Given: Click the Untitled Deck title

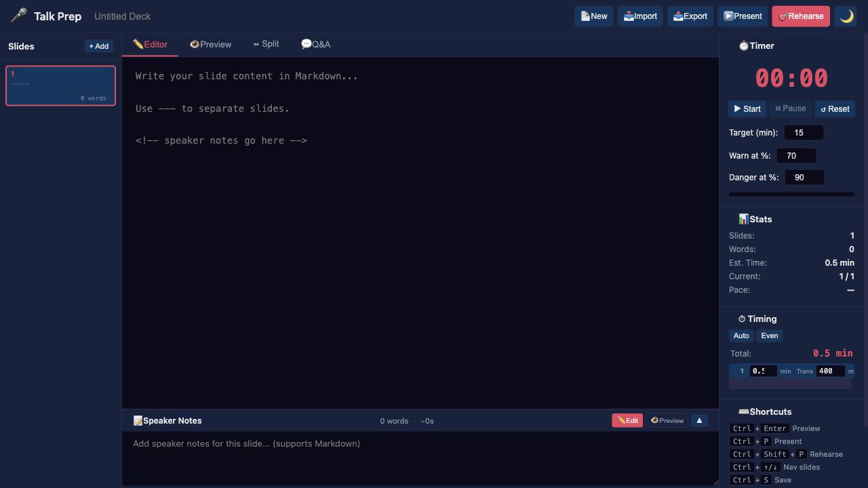Looking at the screenshot, I should pos(123,16).
